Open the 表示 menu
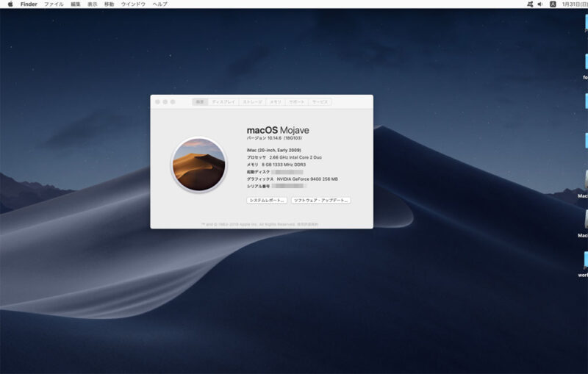This screenshot has width=588, height=374. (x=93, y=4)
